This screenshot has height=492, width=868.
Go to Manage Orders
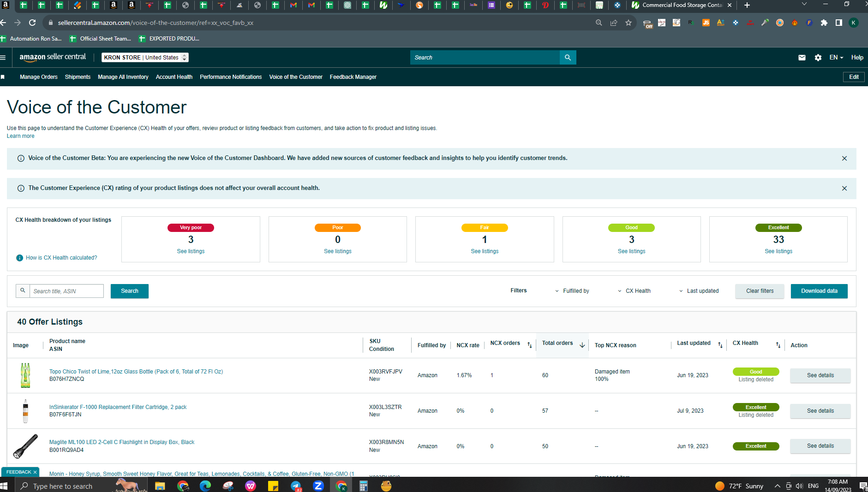coord(39,77)
